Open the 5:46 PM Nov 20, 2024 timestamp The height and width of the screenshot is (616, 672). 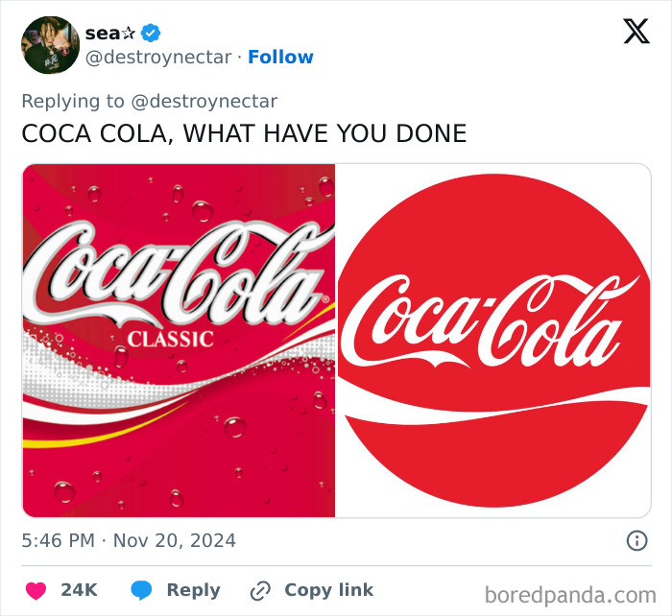coord(129,541)
